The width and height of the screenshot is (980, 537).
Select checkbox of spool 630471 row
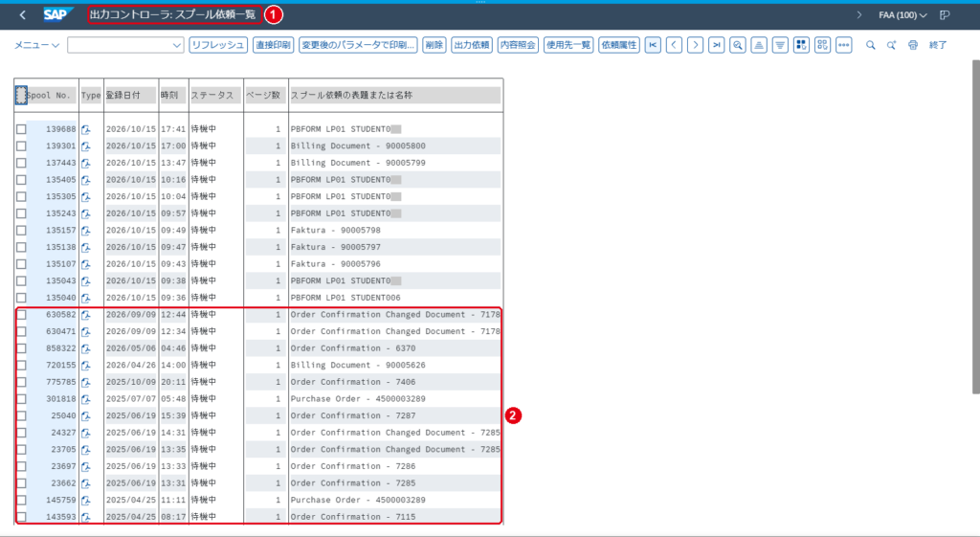21,331
